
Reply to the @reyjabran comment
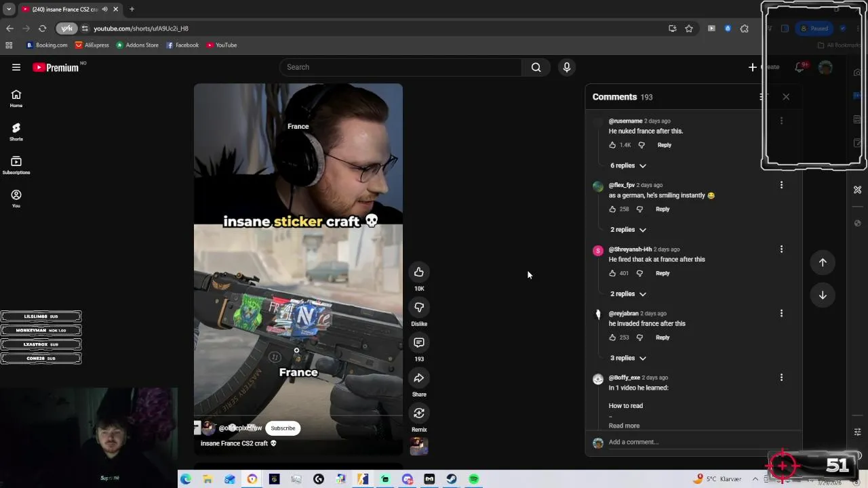coord(663,338)
